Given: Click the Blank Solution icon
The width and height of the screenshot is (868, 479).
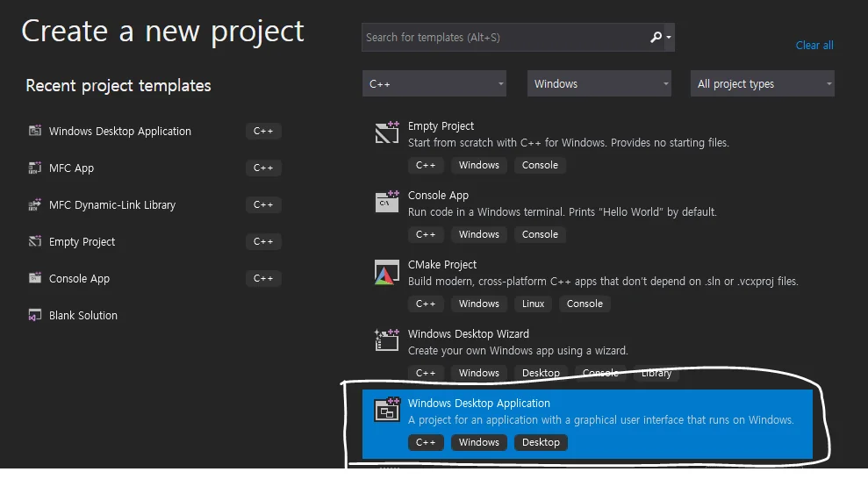Looking at the screenshot, I should [35, 315].
